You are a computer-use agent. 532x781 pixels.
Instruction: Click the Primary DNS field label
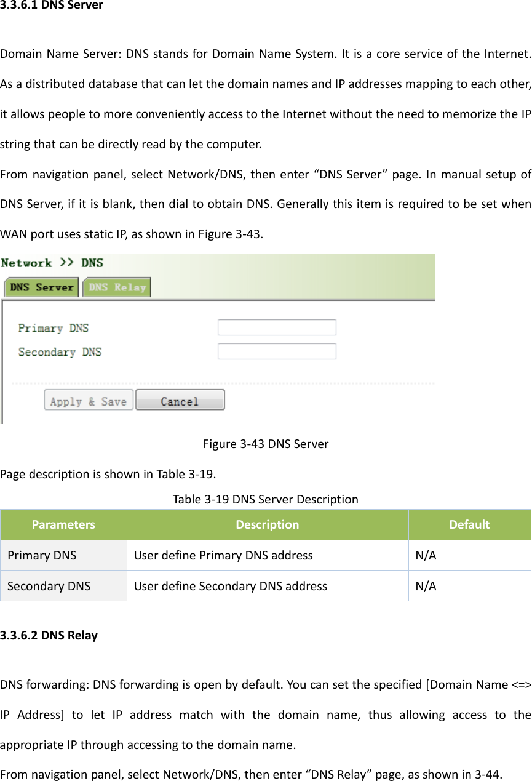tap(52, 327)
